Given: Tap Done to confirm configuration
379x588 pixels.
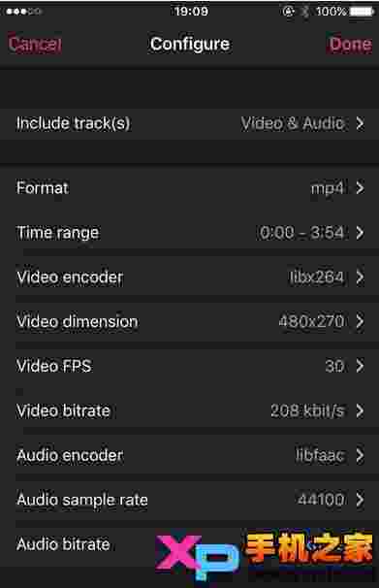Looking at the screenshot, I should pyautogui.click(x=351, y=45).
